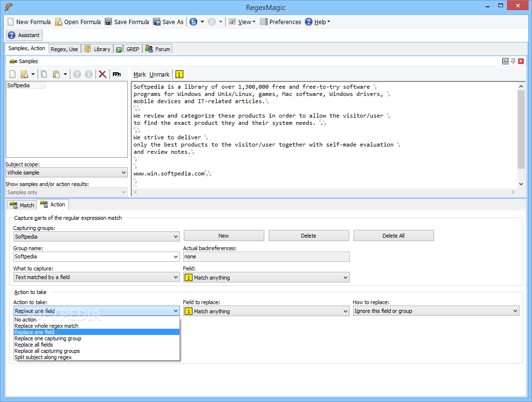Undo the last change with blue arrow

(x=193, y=22)
